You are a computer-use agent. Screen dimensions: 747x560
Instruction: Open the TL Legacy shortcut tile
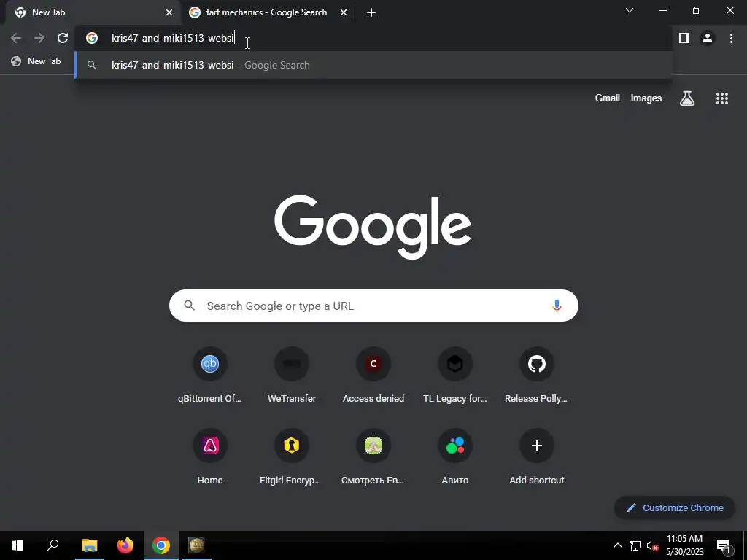[x=455, y=376]
